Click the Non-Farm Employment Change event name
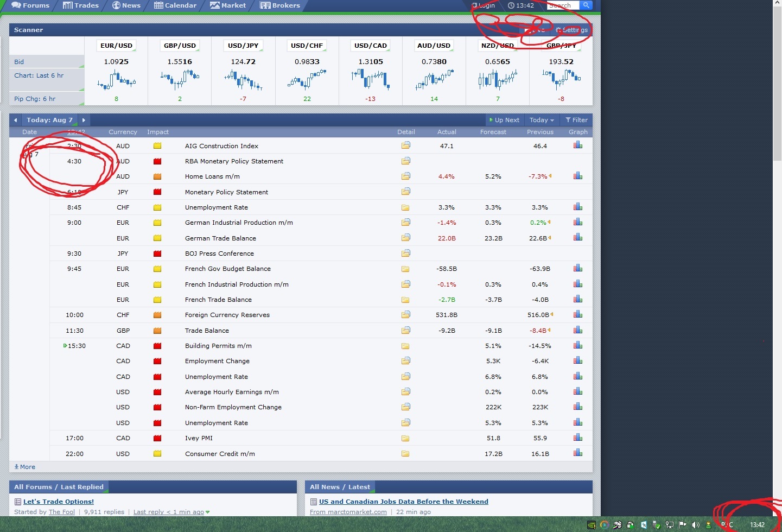The width and height of the screenshot is (782, 532). (x=233, y=407)
